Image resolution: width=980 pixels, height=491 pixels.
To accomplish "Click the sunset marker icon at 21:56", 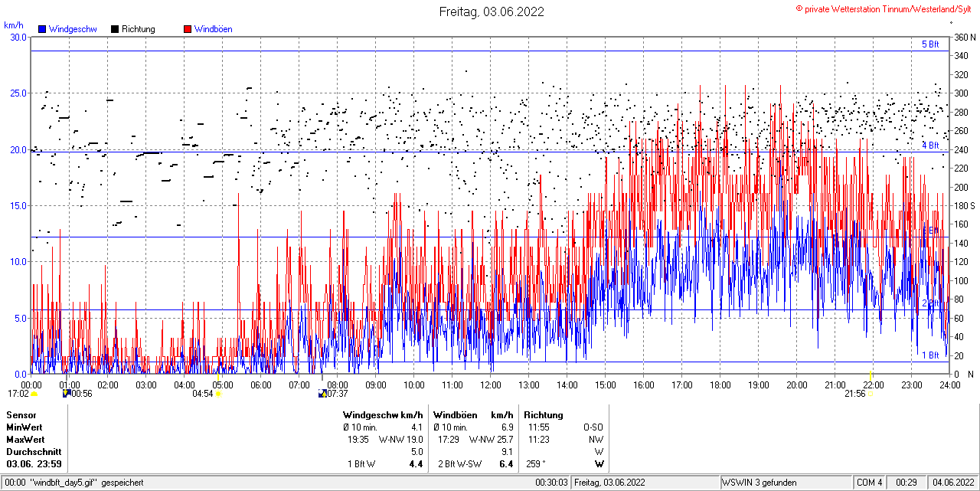I will (871, 394).
